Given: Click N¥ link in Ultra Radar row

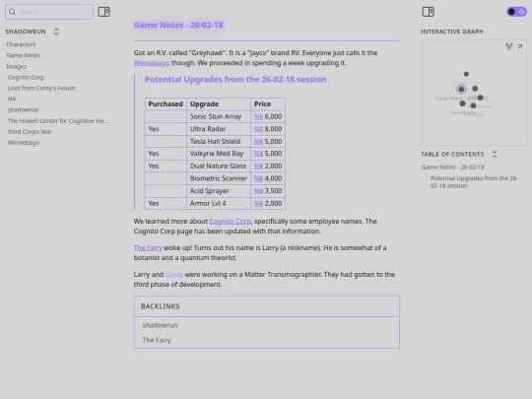Looking at the screenshot, I should (258, 129).
